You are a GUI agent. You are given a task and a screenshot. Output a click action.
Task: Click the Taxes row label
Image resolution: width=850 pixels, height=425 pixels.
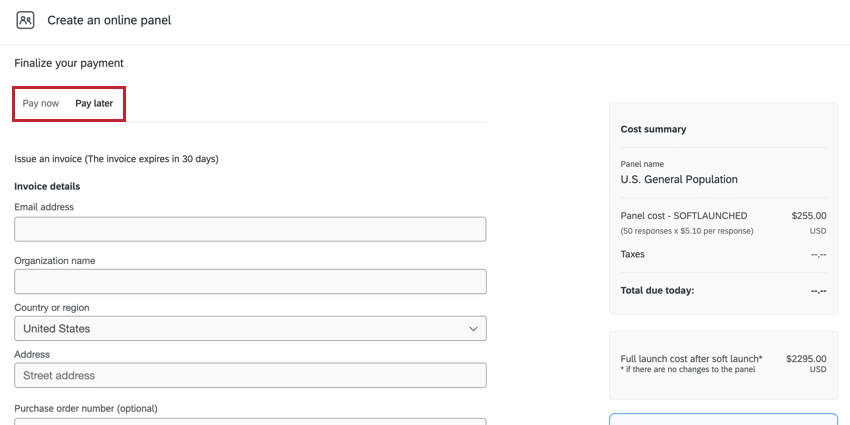633,254
